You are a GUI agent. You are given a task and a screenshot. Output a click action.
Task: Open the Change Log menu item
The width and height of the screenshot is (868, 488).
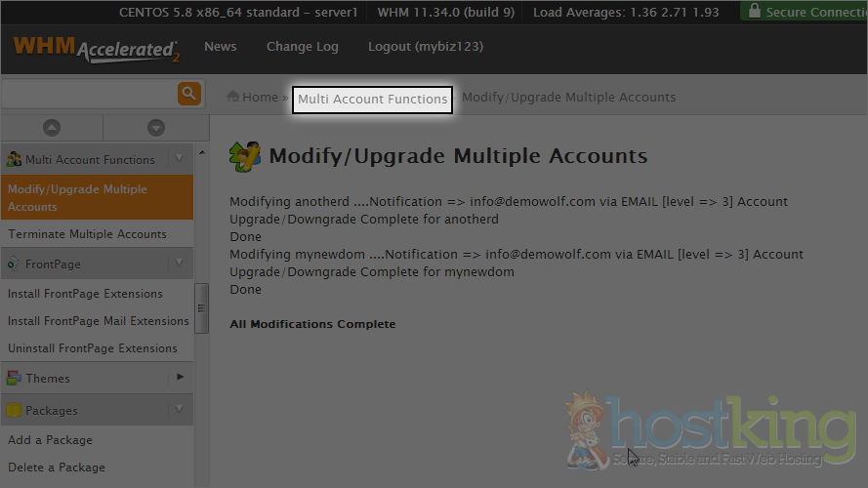tap(302, 47)
